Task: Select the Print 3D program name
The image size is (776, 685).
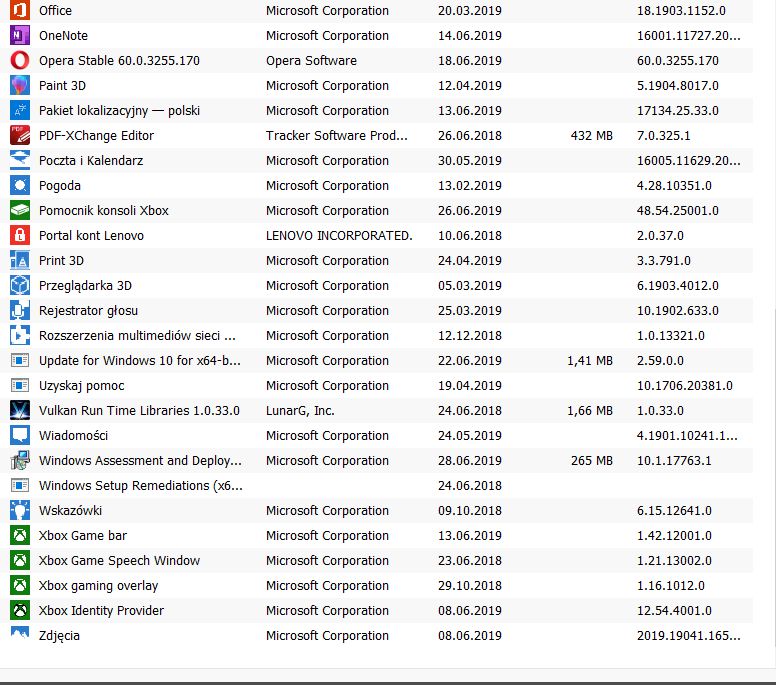Action: point(61,260)
